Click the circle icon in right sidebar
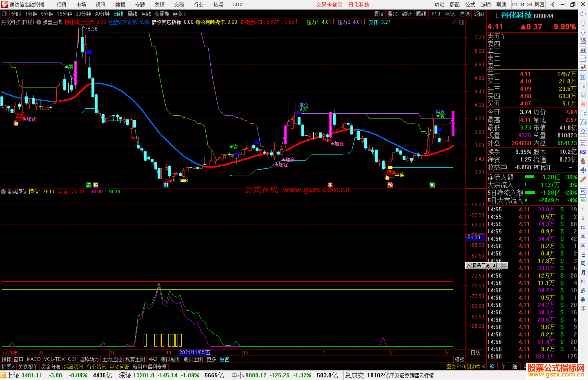588x380 pixels. (583, 131)
